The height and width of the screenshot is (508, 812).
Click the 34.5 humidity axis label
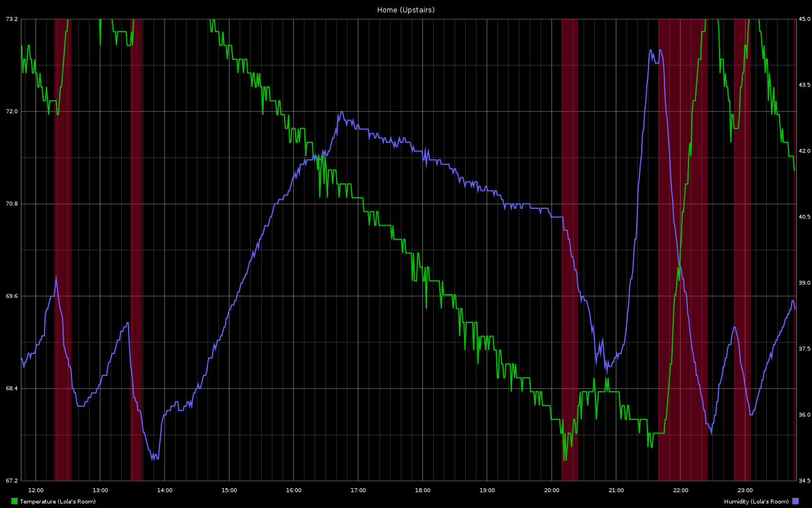[x=804, y=481]
